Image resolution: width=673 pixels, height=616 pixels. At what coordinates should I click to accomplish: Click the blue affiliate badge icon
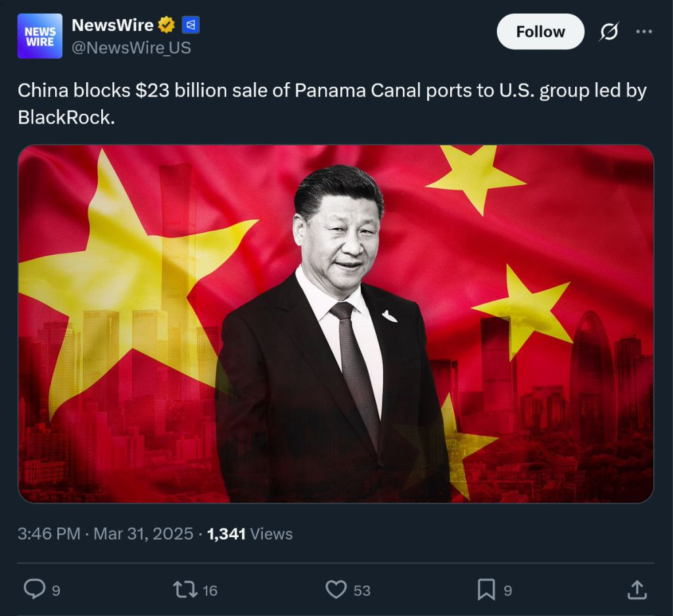[x=191, y=25]
